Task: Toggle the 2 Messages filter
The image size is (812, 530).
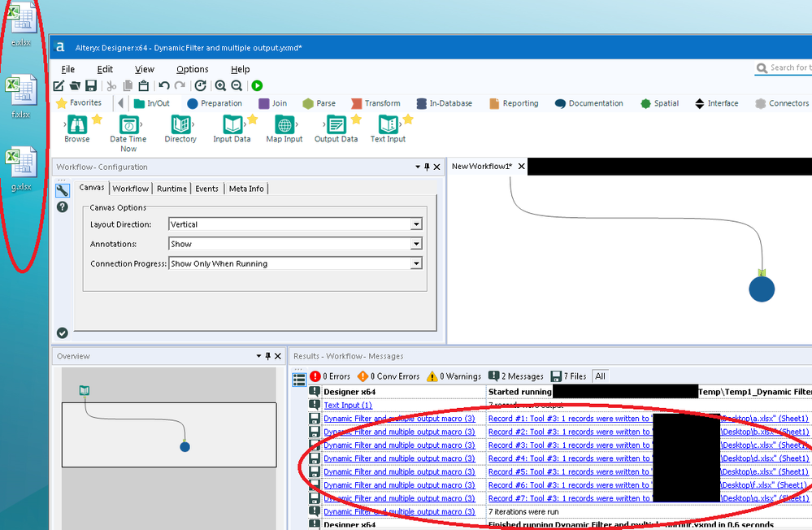Action: tap(516, 376)
